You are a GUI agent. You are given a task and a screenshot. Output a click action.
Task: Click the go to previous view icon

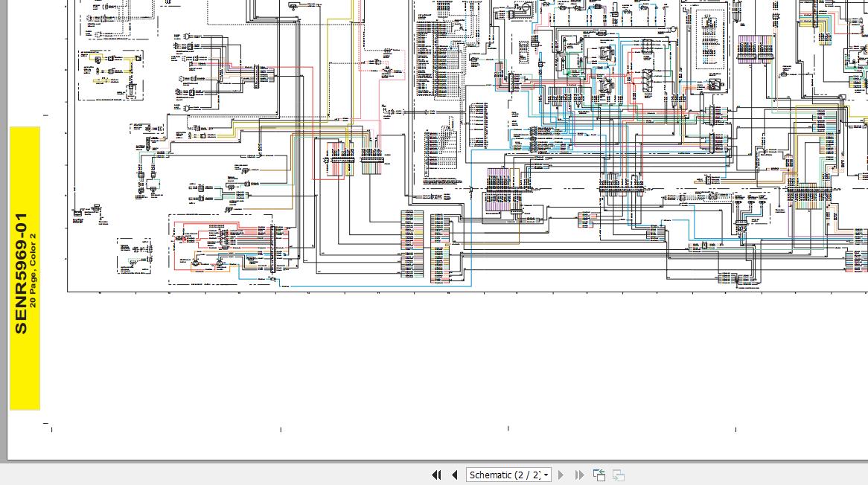click(599, 475)
